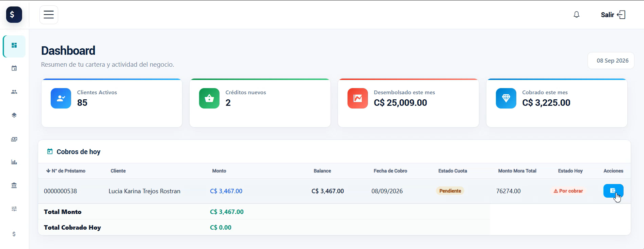This screenshot has height=249, width=644.
Task: Click the Monto column header
Action: [x=219, y=171]
